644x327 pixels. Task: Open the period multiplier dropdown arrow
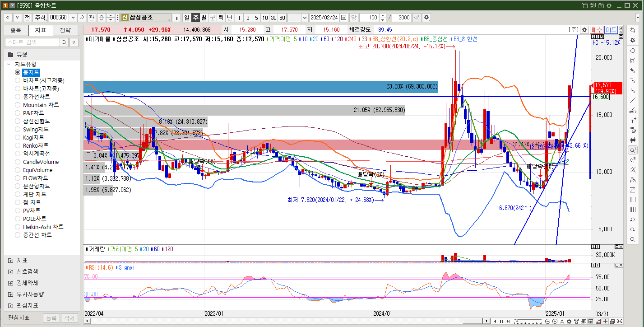(305, 17)
